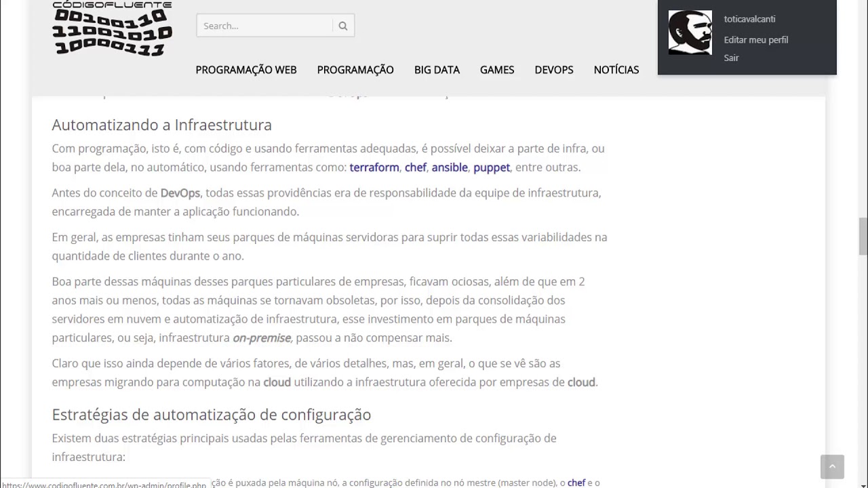Open the GAMES menu
Screen dimensions: 868x488
[497, 70]
